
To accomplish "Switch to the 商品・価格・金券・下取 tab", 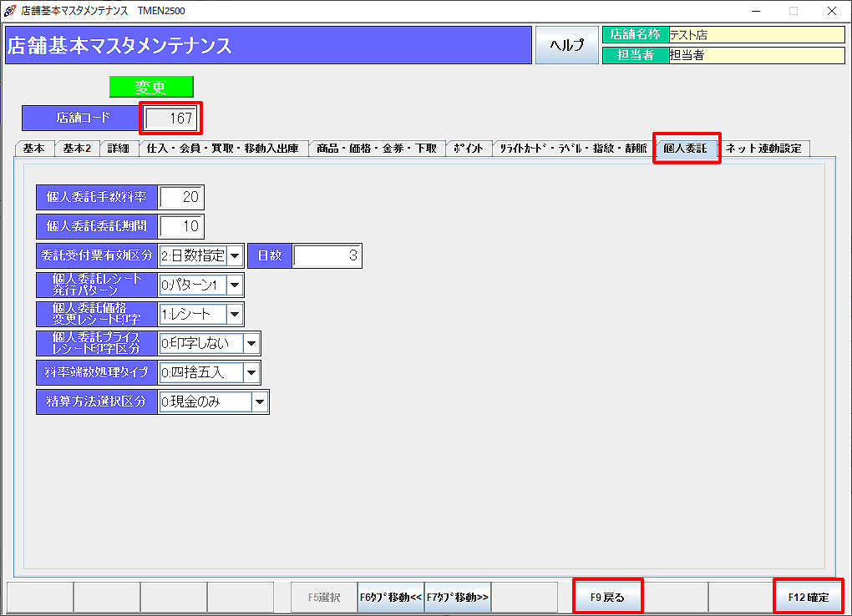I will pos(376,149).
